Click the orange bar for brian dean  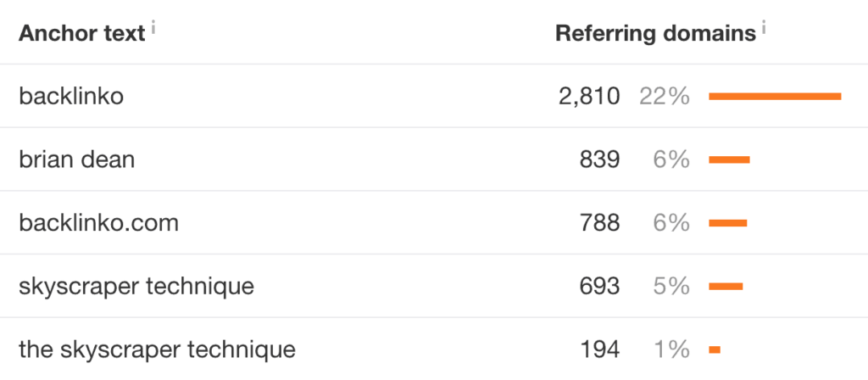729,159
